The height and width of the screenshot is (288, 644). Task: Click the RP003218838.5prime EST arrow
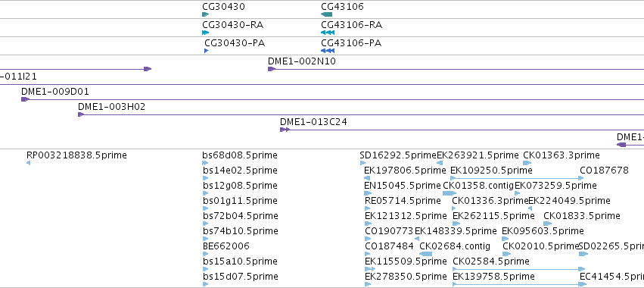click(x=28, y=164)
